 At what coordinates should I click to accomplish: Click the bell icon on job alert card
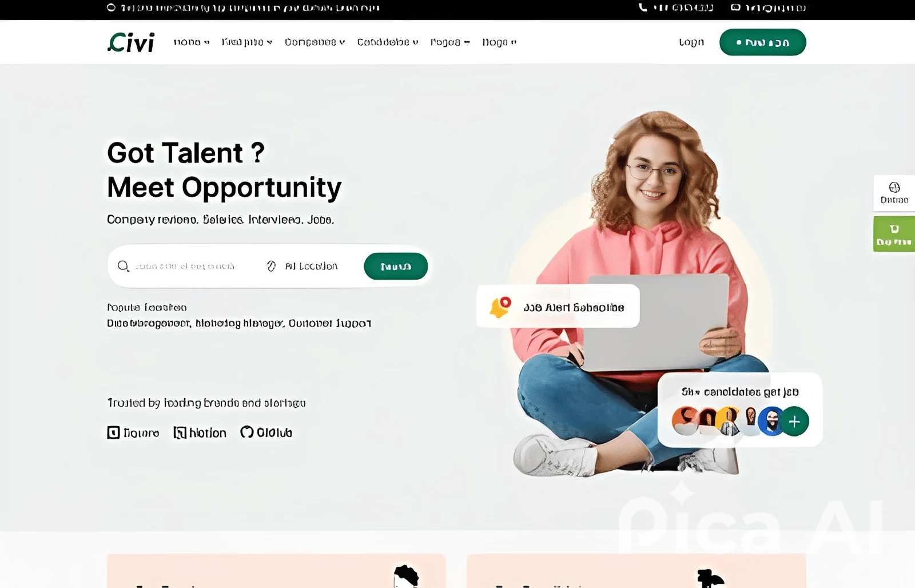(x=500, y=307)
